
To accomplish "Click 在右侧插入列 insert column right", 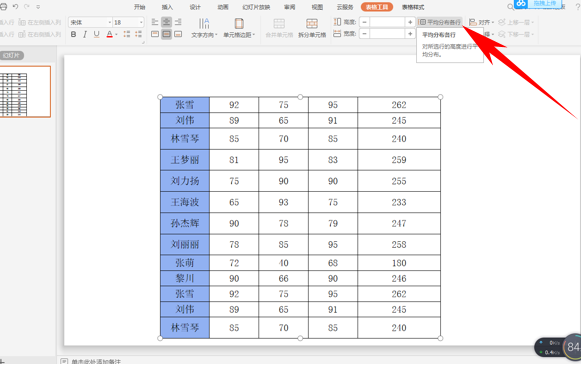I will pos(40,34).
